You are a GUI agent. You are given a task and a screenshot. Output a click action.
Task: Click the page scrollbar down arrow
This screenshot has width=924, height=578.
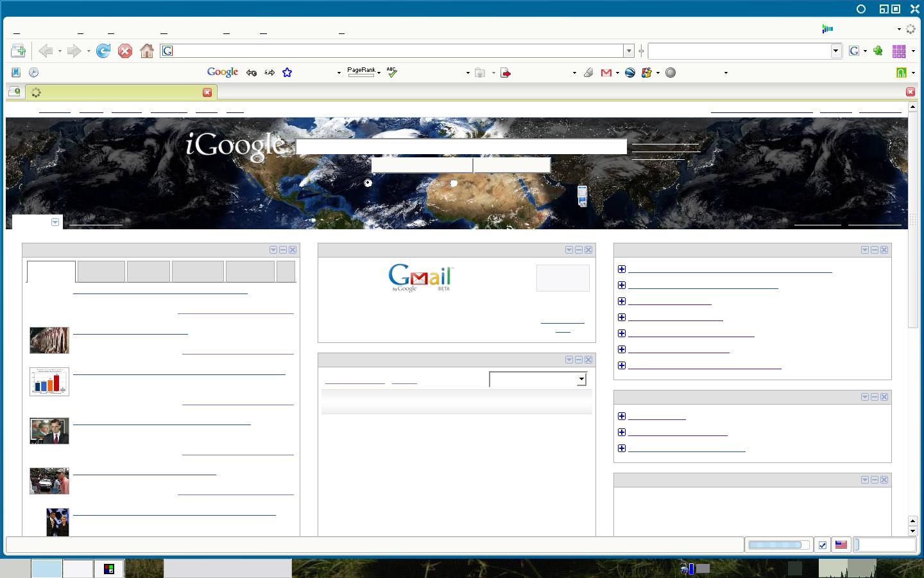[x=912, y=531]
